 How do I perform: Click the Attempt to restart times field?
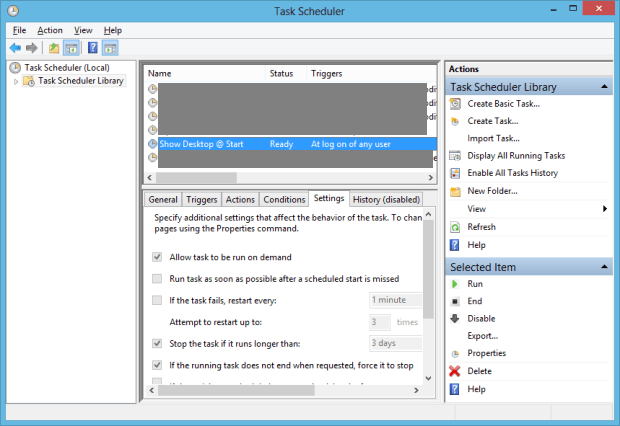point(380,322)
